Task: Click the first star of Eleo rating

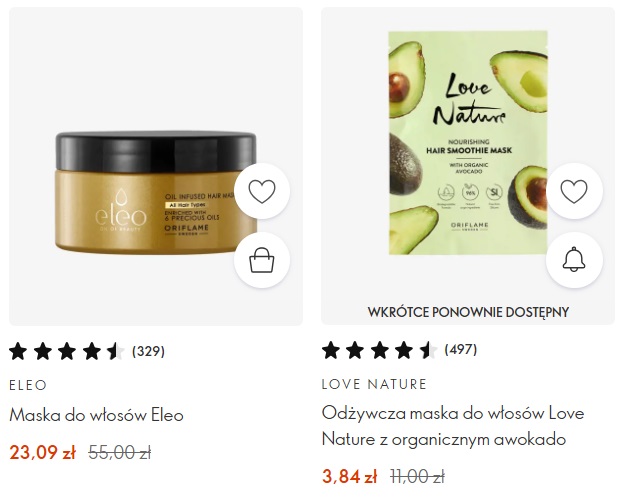Action: (x=18, y=351)
